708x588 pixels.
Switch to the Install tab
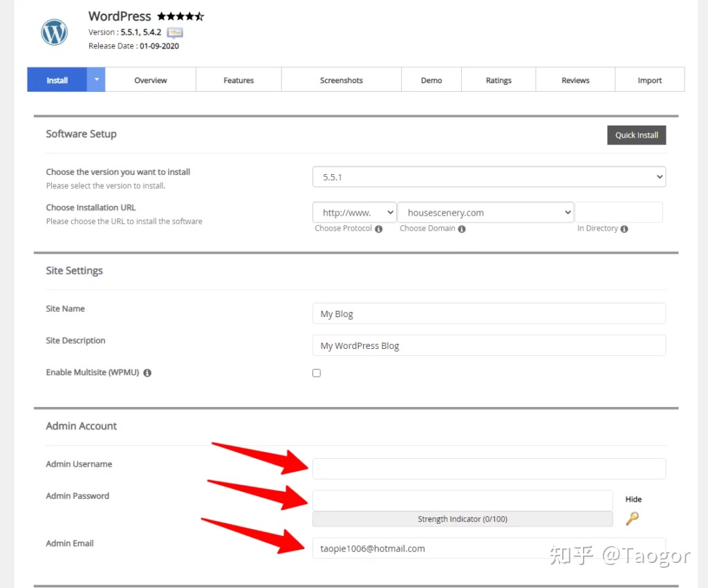coord(57,80)
